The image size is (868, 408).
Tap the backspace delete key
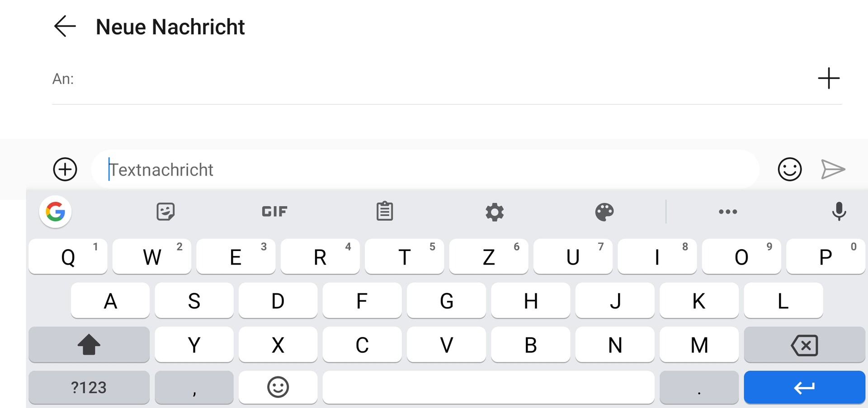tap(804, 345)
